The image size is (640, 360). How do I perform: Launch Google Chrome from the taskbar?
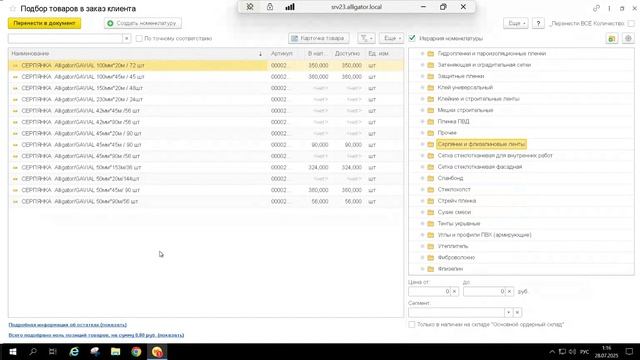point(136,352)
